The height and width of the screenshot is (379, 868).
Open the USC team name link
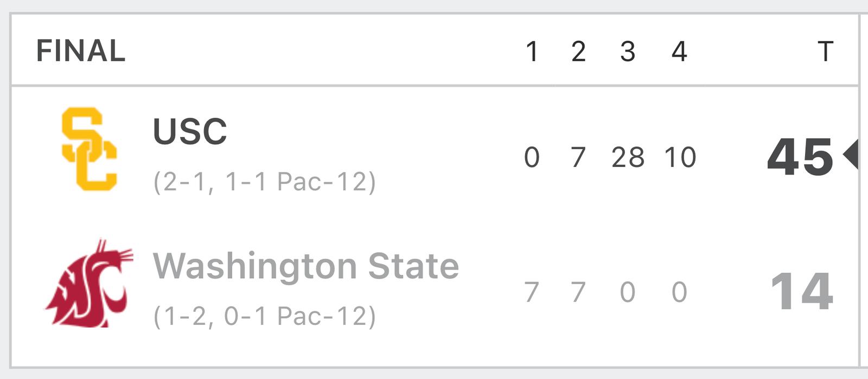190,131
